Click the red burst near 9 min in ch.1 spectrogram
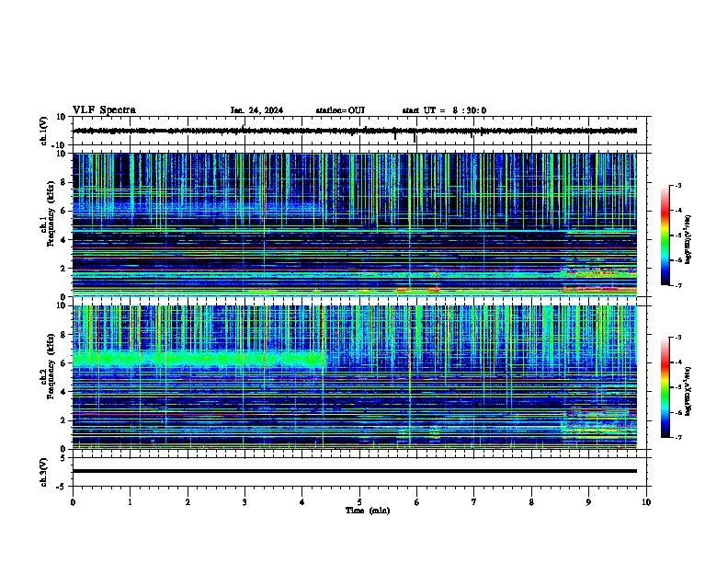The width and height of the screenshot is (728, 563). click(x=599, y=289)
